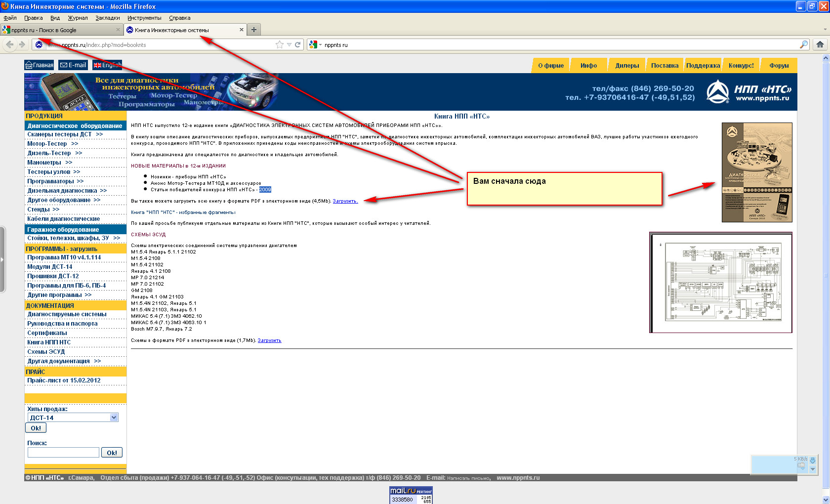830x504 pixels.
Task: Open the Форум site tab
Action: (x=779, y=65)
